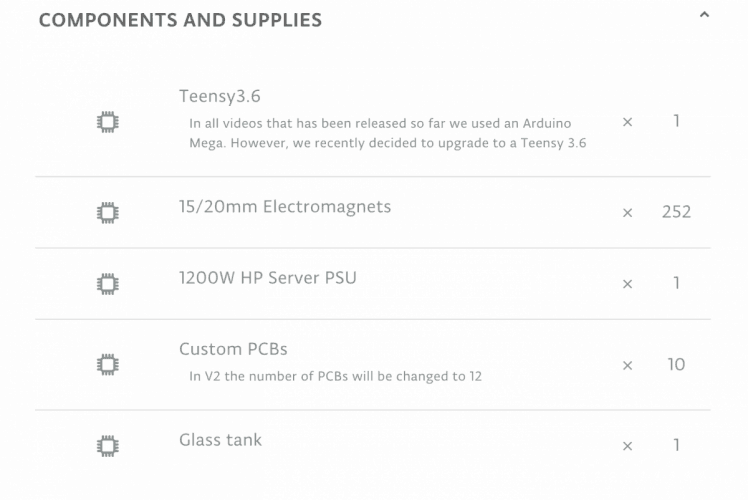Screen dimensions: 748x500
Task: Click the chip icon beside Glass tank
Action: pos(107,445)
